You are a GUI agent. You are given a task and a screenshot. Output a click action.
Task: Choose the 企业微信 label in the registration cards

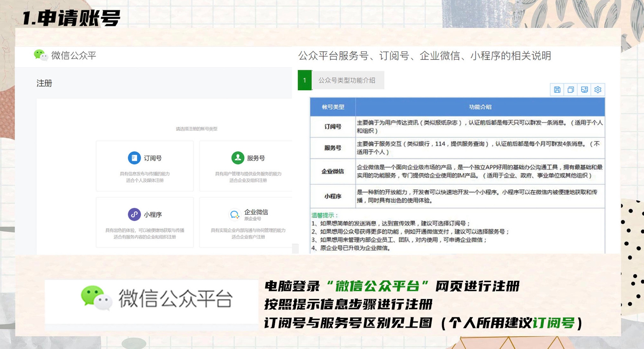coord(256,212)
